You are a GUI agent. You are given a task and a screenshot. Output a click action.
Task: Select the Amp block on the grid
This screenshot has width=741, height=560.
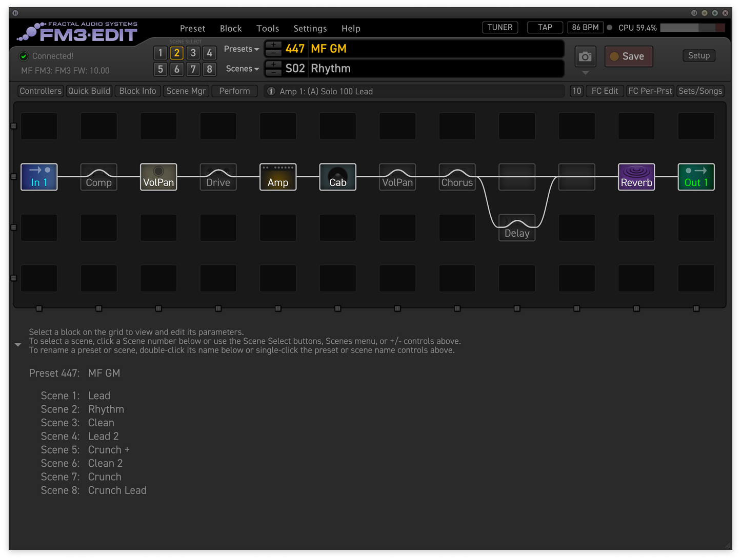[x=278, y=177]
